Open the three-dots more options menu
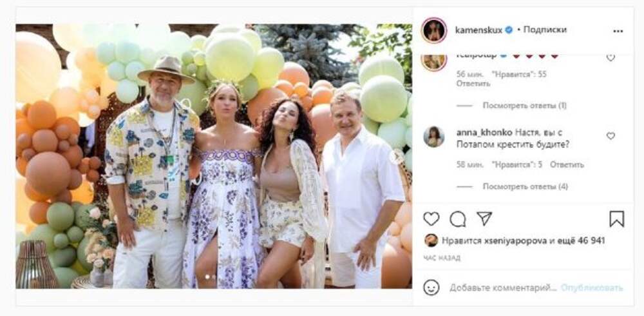This screenshot has width=644, height=316. click(x=618, y=30)
